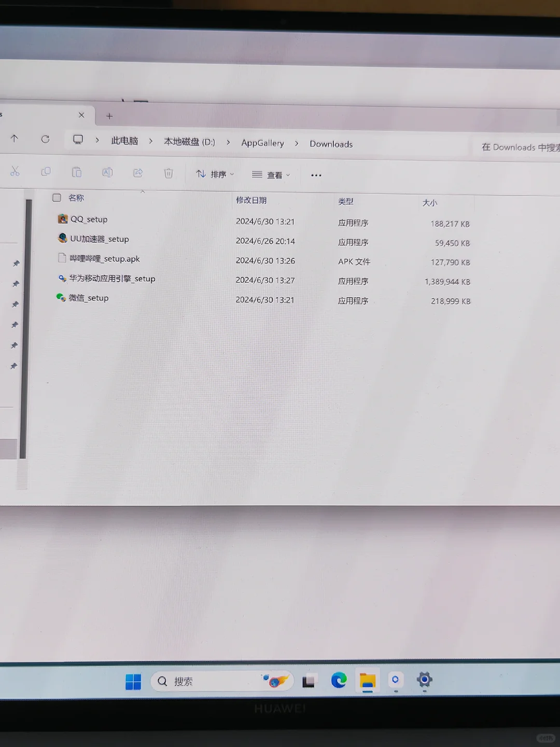Click the Up arrow navigation icon
560x747 pixels.
pos(15,139)
